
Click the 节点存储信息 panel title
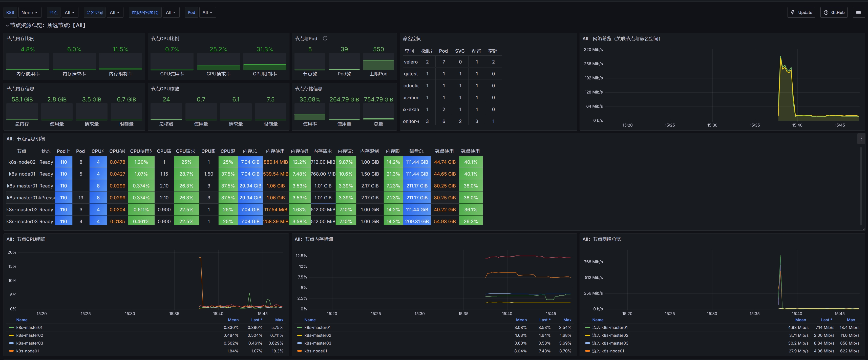pos(308,89)
